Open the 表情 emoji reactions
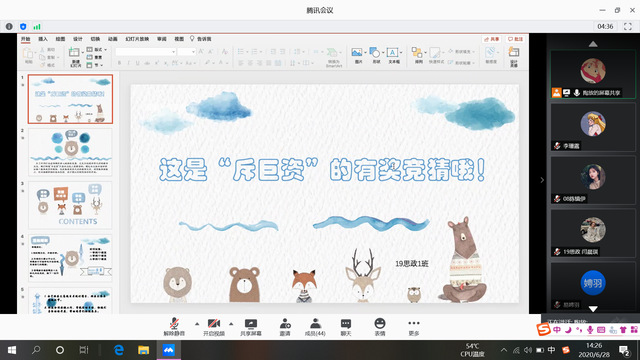 [380, 327]
